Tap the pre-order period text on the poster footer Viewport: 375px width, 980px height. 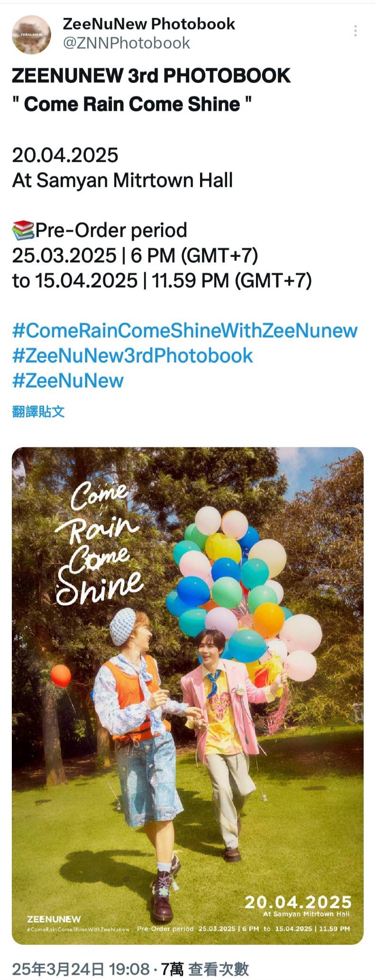click(x=243, y=929)
